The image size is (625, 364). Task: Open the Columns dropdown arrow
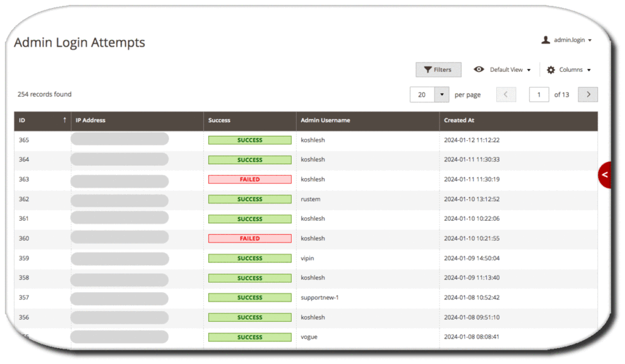(x=588, y=70)
